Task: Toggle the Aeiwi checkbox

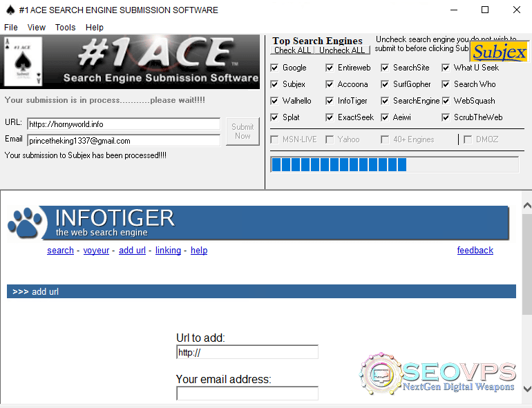Action: click(385, 117)
